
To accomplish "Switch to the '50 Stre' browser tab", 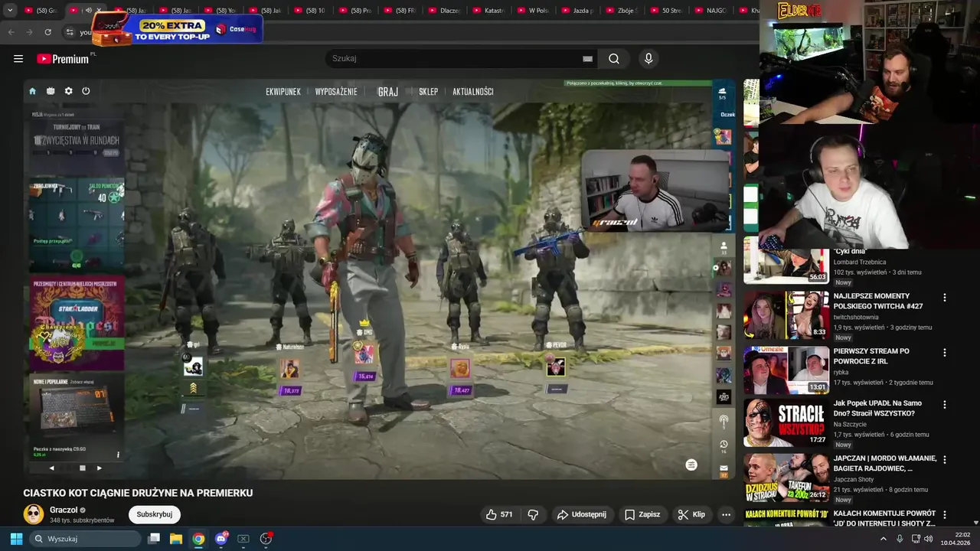I will tap(666, 11).
